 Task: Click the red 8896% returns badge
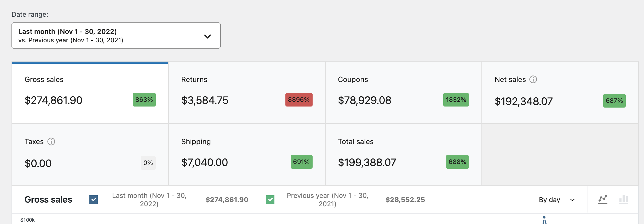click(x=299, y=100)
